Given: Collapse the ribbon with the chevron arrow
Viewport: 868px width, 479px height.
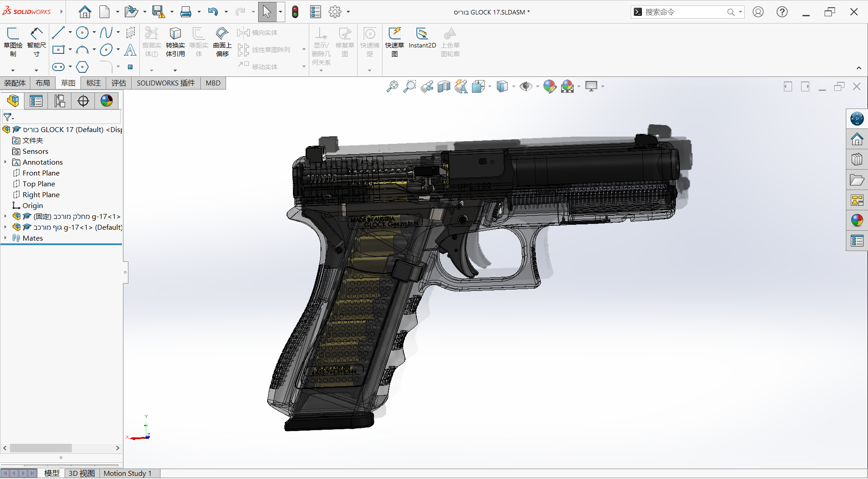Looking at the screenshot, I should click(x=859, y=68).
